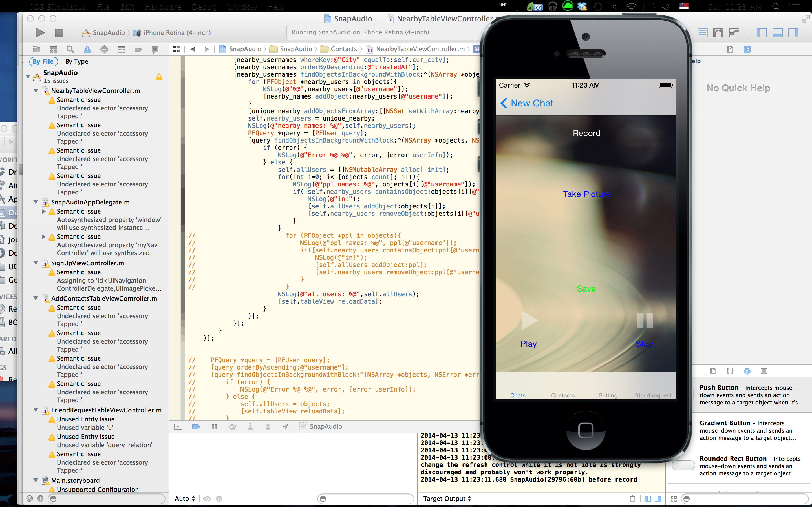The width and height of the screenshot is (812, 507).
Task: Select the standard editor icon
Action: 702,32
